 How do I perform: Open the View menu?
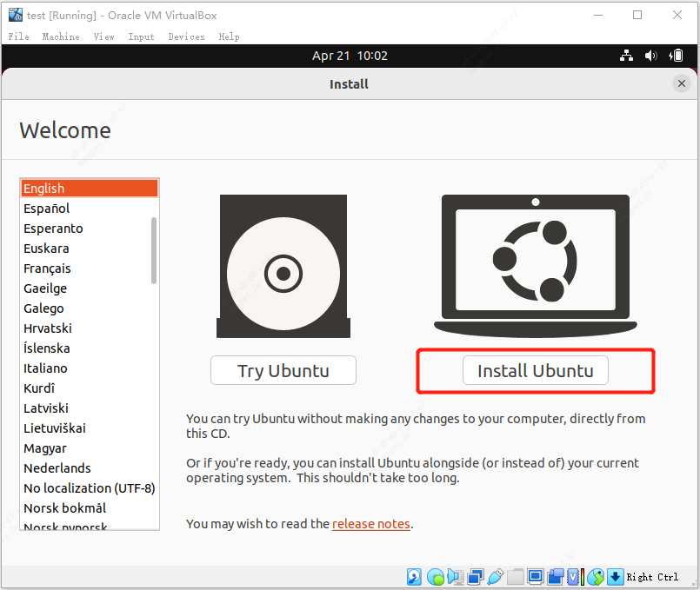(x=104, y=36)
